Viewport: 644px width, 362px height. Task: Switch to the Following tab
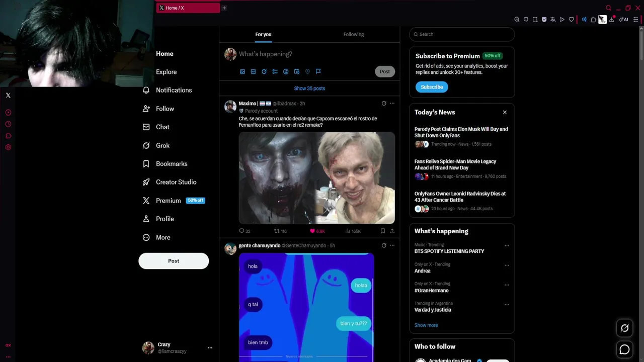(x=354, y=34)
